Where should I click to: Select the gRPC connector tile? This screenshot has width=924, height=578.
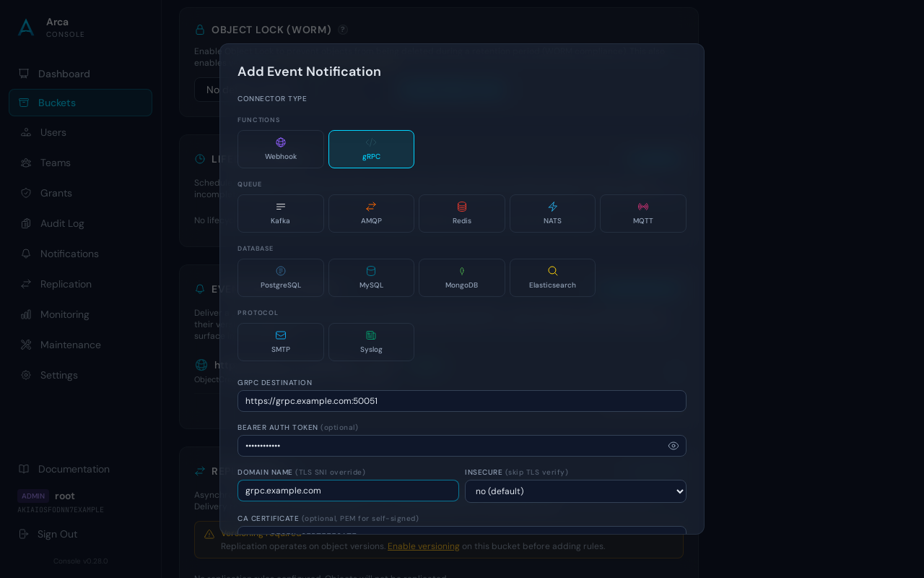(x=371, y=149)
